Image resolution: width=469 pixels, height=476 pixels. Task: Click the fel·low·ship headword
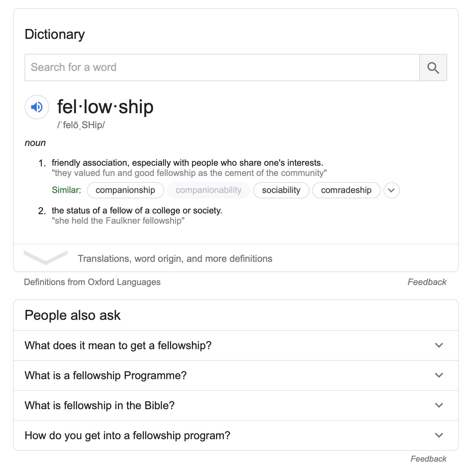105,107
